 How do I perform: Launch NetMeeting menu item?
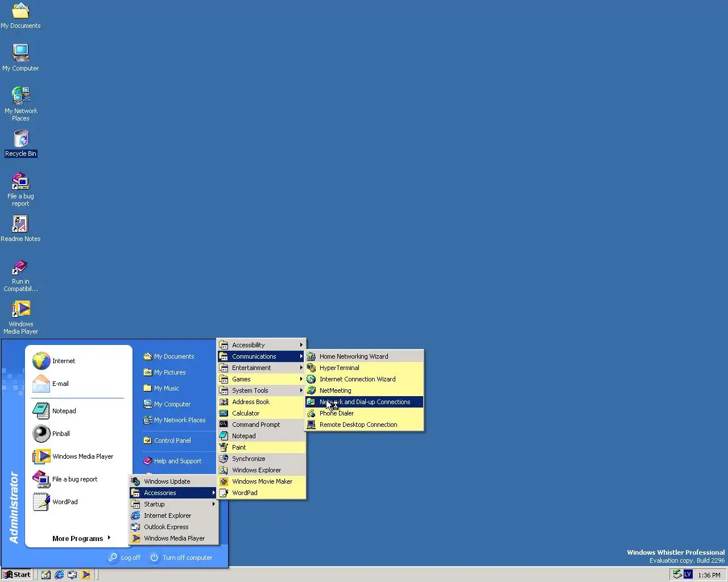coord(365,390)
